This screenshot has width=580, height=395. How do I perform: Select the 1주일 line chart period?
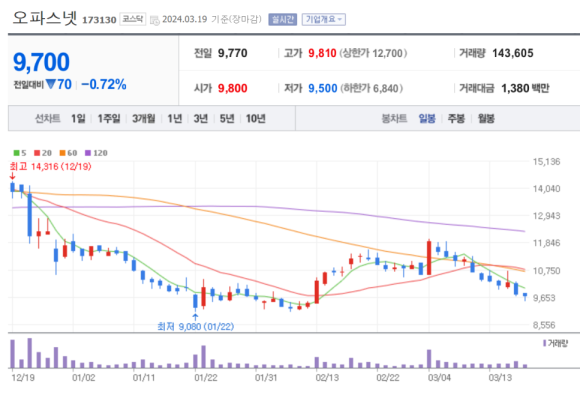coord(109,118)
